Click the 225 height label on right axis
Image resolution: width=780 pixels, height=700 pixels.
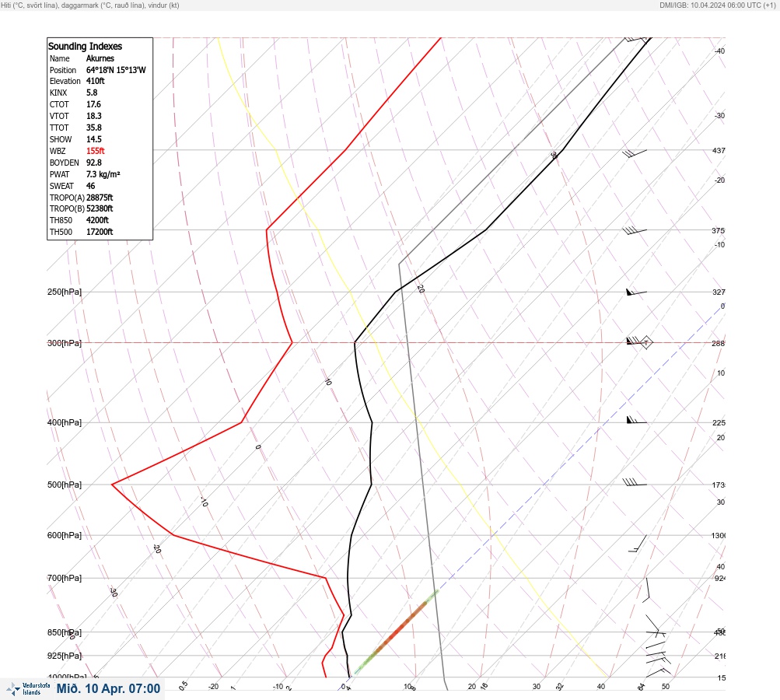719,423
